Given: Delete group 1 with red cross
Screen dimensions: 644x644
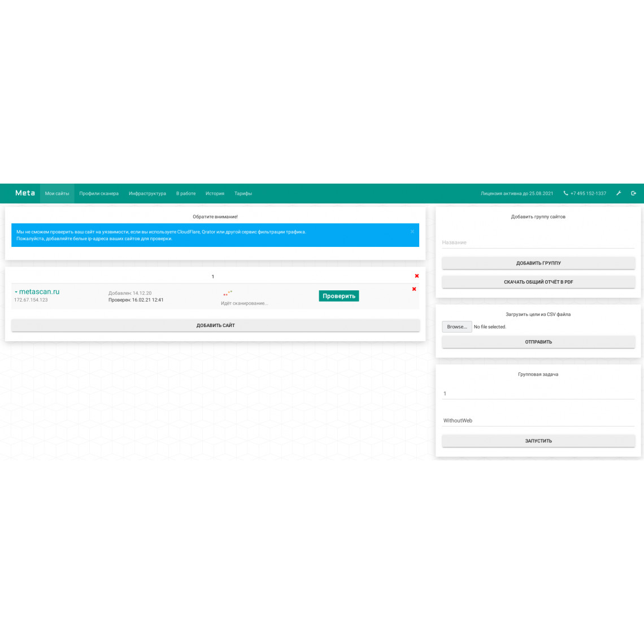Looking at the screenshot, I should click(417, 276).
